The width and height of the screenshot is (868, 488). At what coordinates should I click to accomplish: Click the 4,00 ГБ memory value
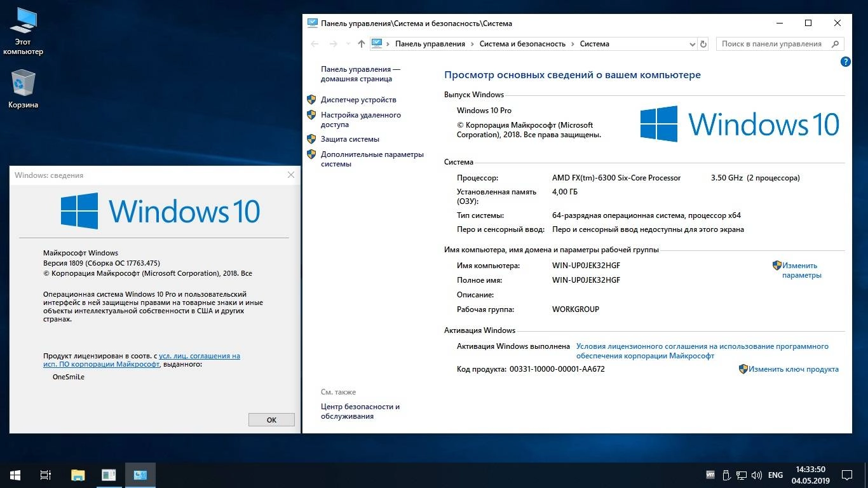[565, 192]
